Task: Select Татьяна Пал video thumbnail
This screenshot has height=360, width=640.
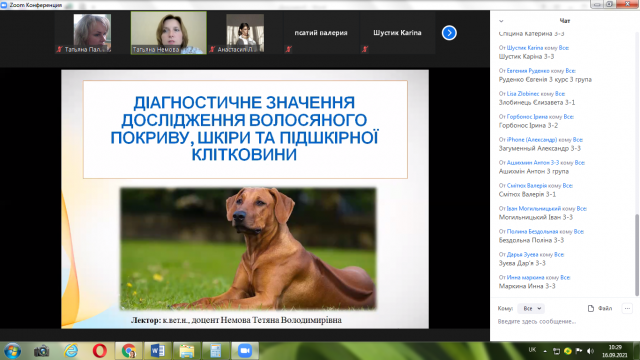Action: point(92,33)
